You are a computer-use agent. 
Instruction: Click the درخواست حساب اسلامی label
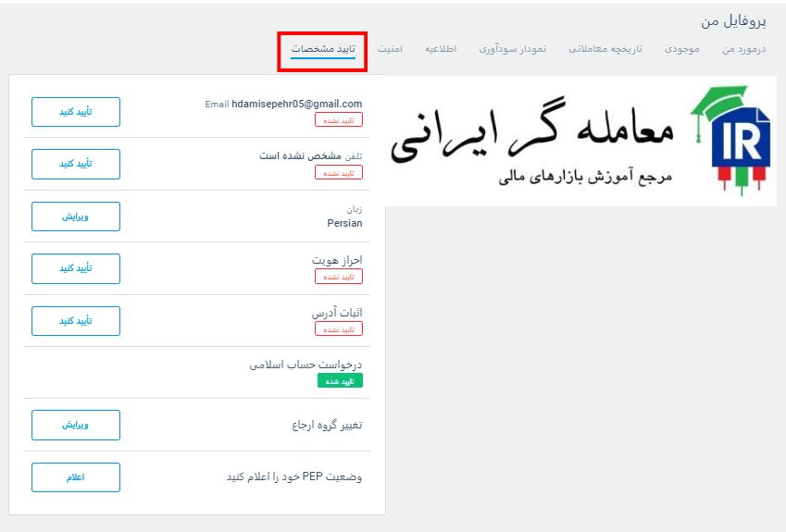(x=306, y=365)
